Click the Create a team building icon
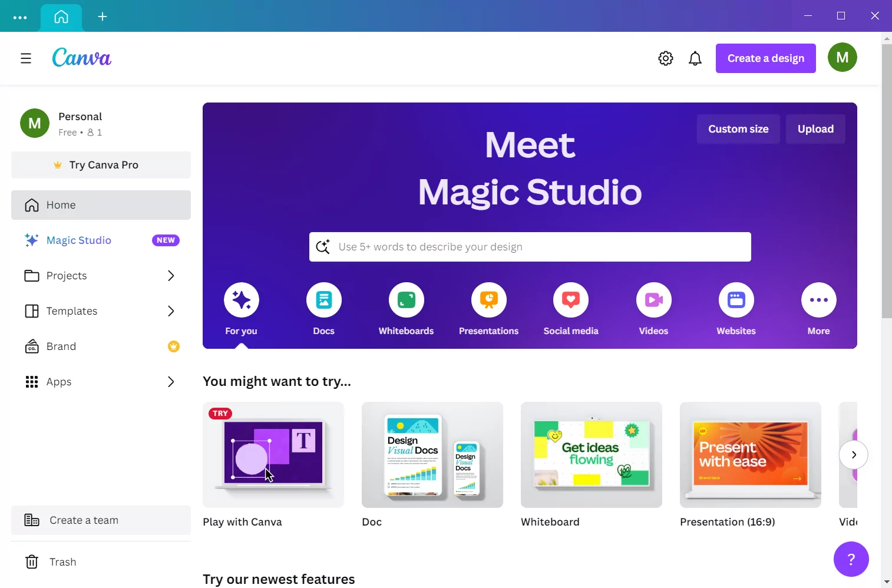The width and height of the screenshot is (892, 588). pos(32,520)
